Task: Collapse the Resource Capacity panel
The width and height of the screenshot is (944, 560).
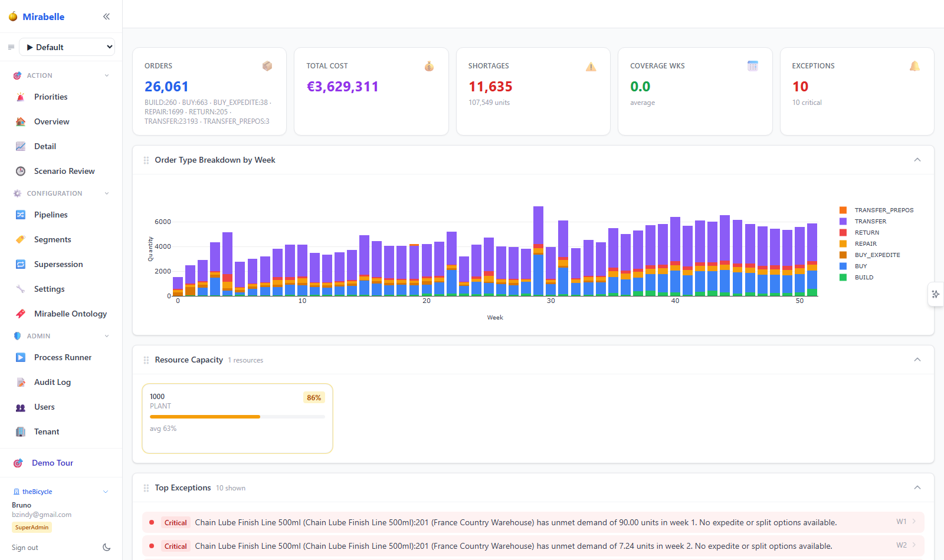Action: [x=917, y=360]
